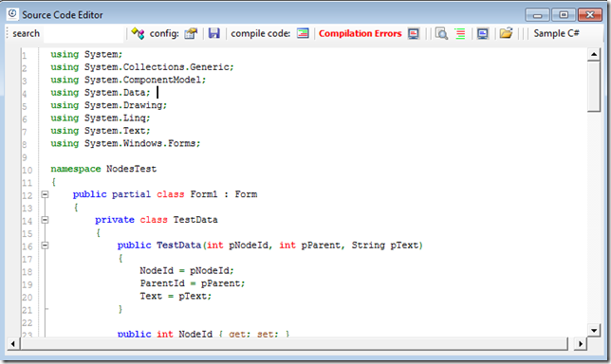Image resolution: width=611 pixels, height=364 pixels.
Task: Click 'using System.ComponentModel;' line
Action: pos(128,80)
